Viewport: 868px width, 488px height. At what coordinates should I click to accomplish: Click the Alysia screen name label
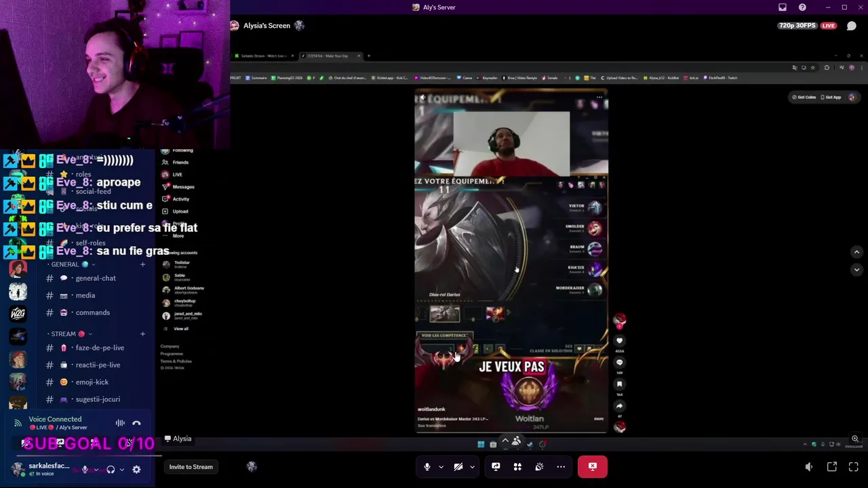pos(178,439)
